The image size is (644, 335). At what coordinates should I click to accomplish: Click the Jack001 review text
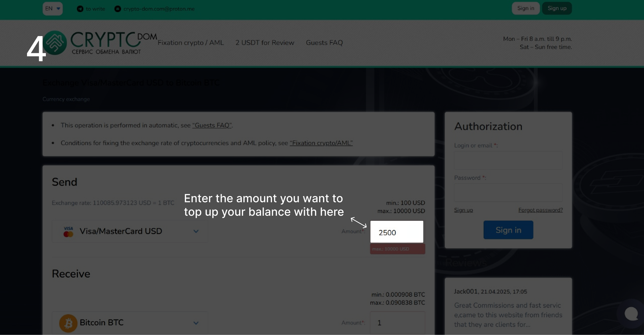[x=508, y=315]
